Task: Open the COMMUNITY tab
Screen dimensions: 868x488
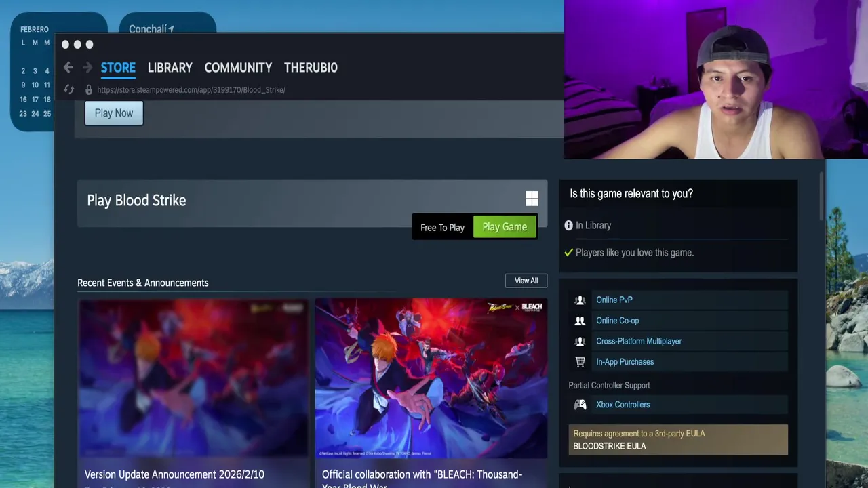Action: click(238, 68)
